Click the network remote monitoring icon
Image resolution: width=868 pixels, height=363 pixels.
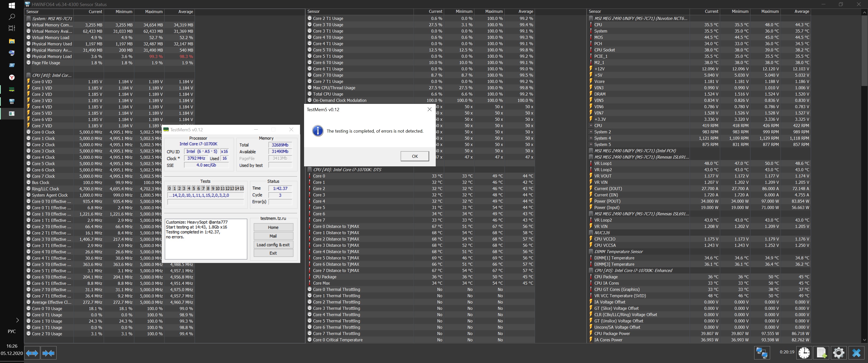point(762,353)
